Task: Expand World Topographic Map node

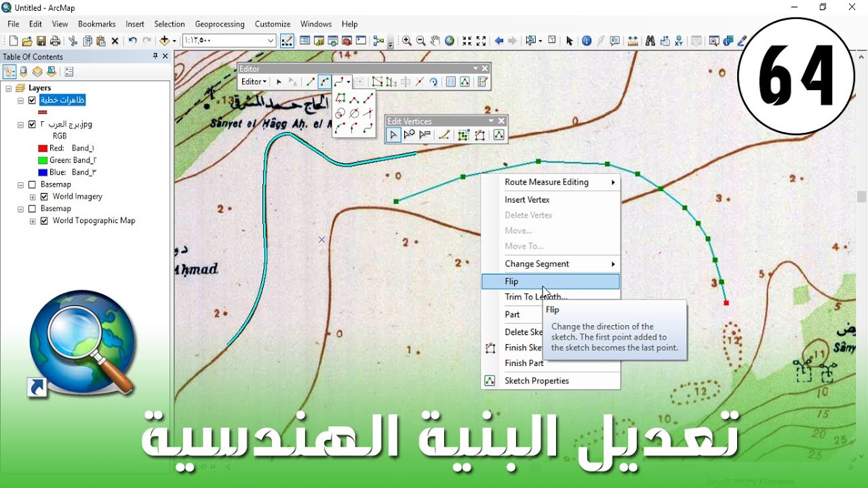Action: (x=33, y=221)
